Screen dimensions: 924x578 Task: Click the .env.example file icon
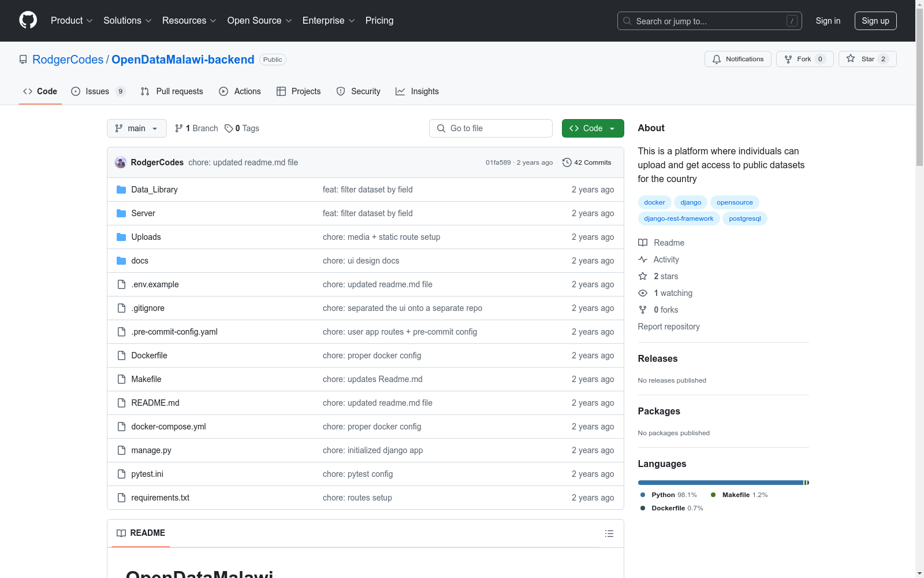point(121,284)
